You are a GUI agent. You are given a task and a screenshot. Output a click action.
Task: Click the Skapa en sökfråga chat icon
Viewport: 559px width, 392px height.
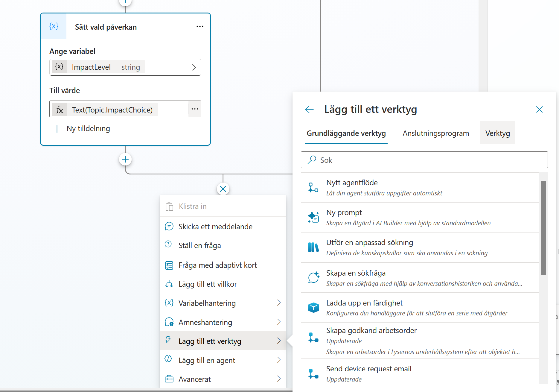pos(313,278)
